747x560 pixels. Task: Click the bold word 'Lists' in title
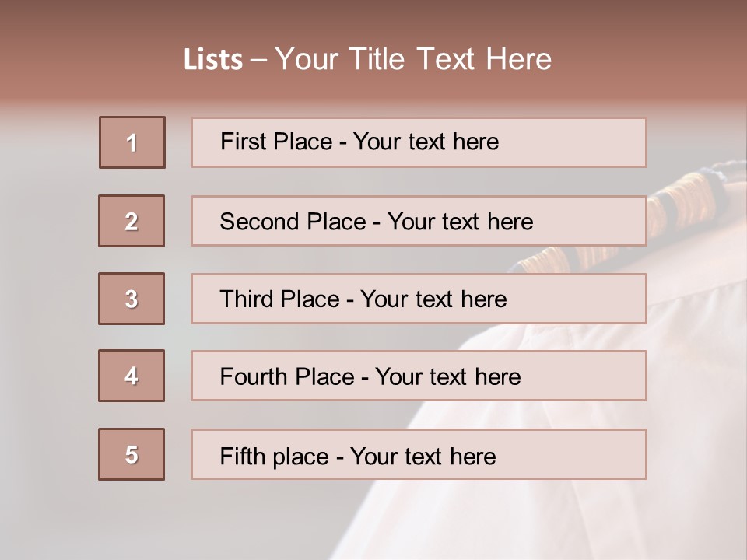pos(213,60)
